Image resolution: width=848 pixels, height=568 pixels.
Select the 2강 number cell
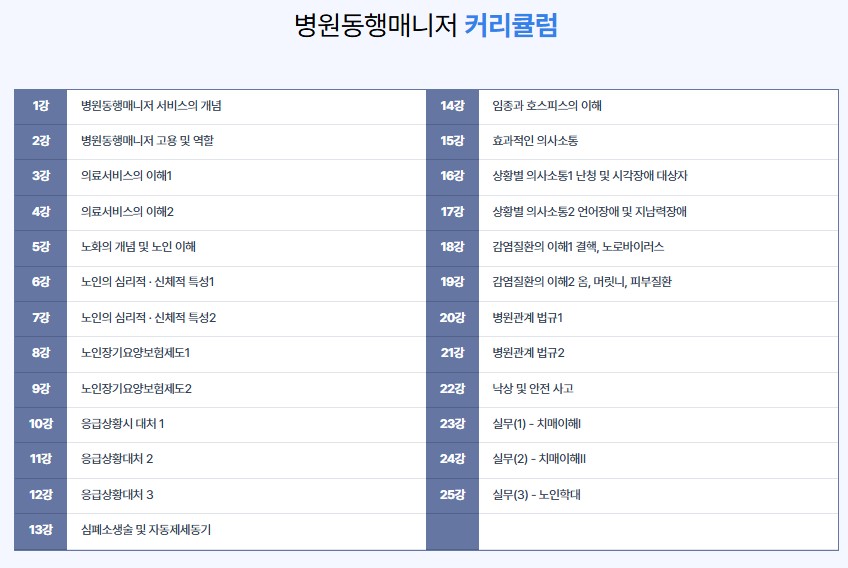(x=41, y=141)
